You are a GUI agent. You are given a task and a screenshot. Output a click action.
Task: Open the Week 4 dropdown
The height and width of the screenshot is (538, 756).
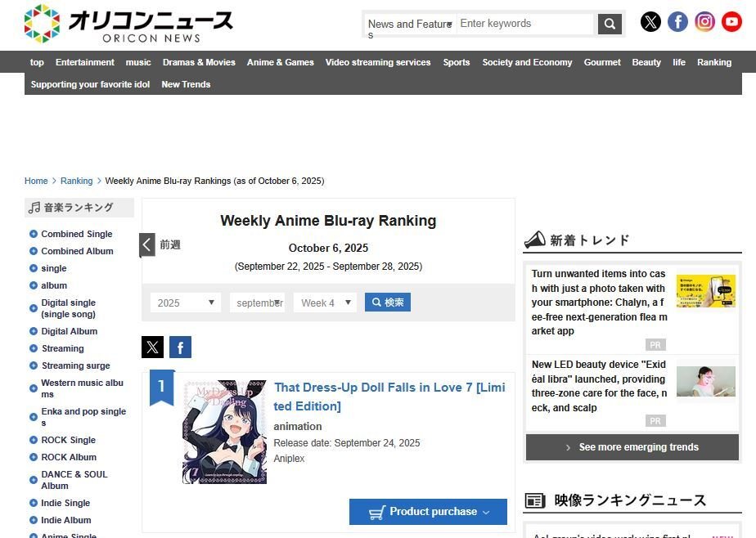coord(325,303)
